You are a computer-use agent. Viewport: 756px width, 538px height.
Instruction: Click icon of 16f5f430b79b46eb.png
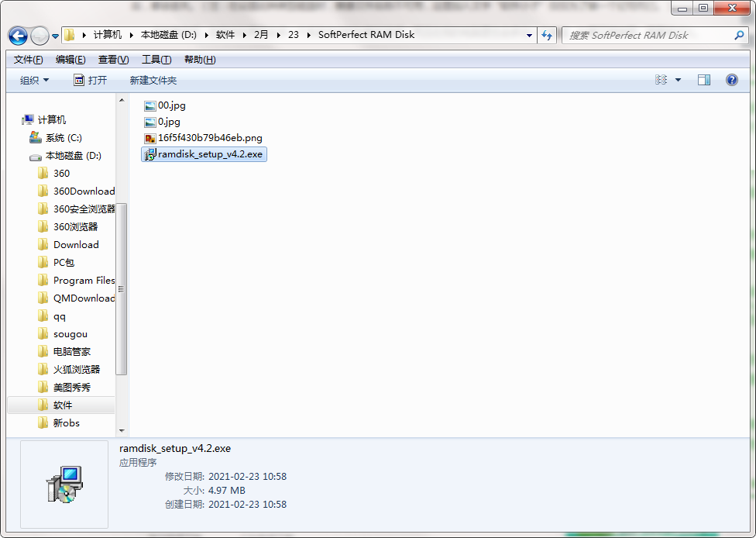150,139
